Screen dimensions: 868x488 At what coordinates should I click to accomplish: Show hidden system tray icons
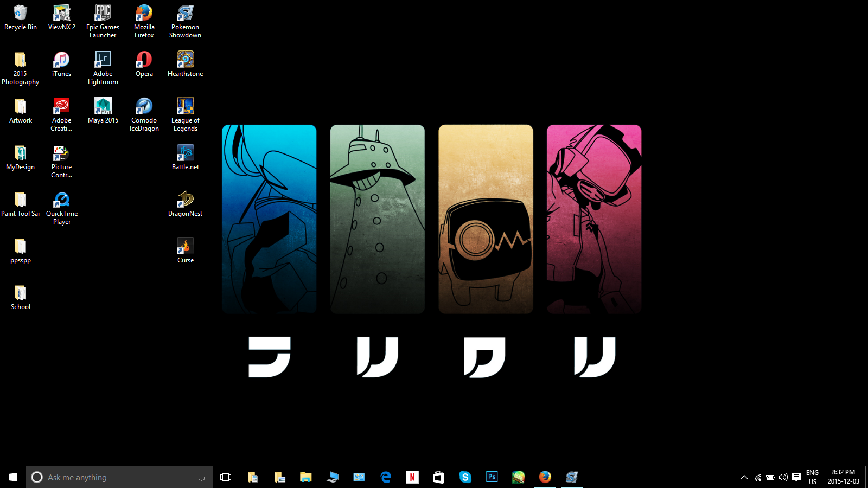[744, 477]
